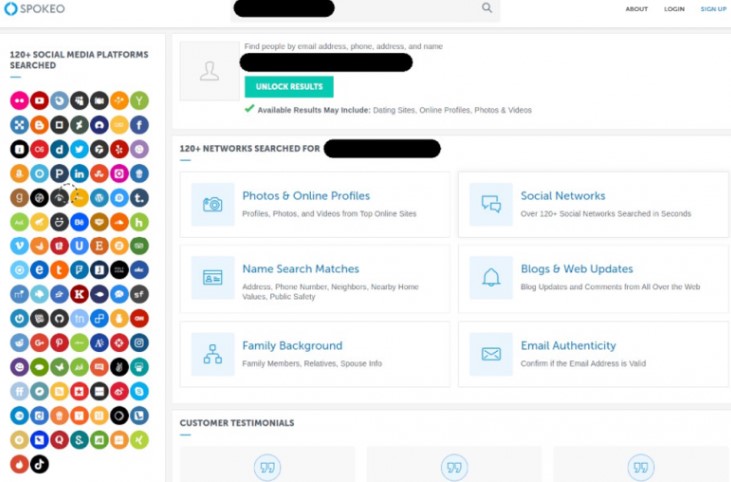This screenshot has width=731, height=482.
Task: Click the Tumblr t. icon
Action: 139,198
